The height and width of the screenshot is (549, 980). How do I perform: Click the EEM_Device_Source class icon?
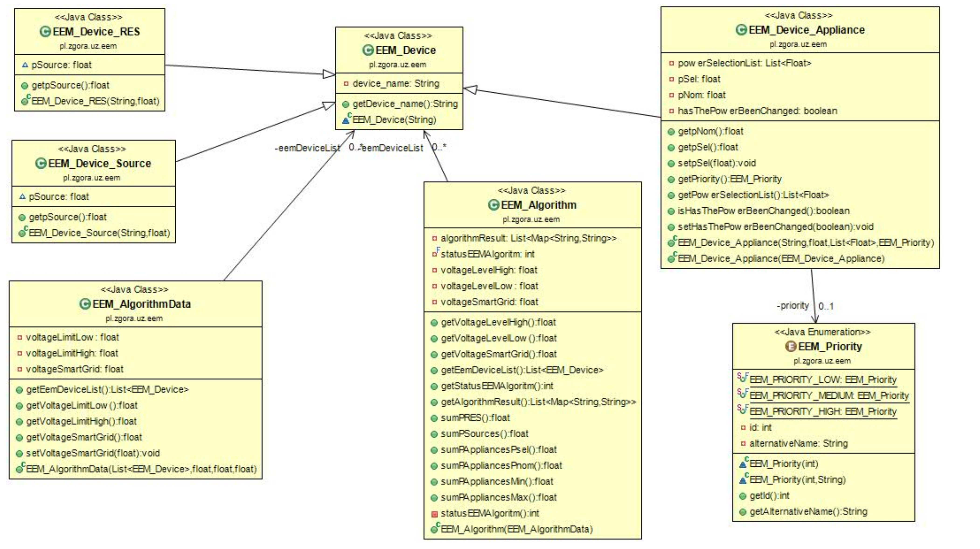tap(41, 163)
